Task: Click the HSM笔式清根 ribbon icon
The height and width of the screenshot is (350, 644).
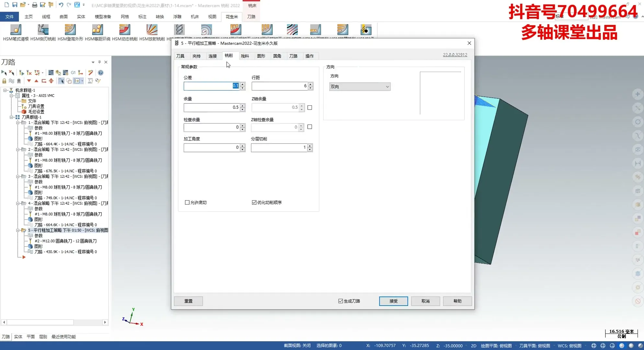Action: pyautogui.click(x=16, y=30)
